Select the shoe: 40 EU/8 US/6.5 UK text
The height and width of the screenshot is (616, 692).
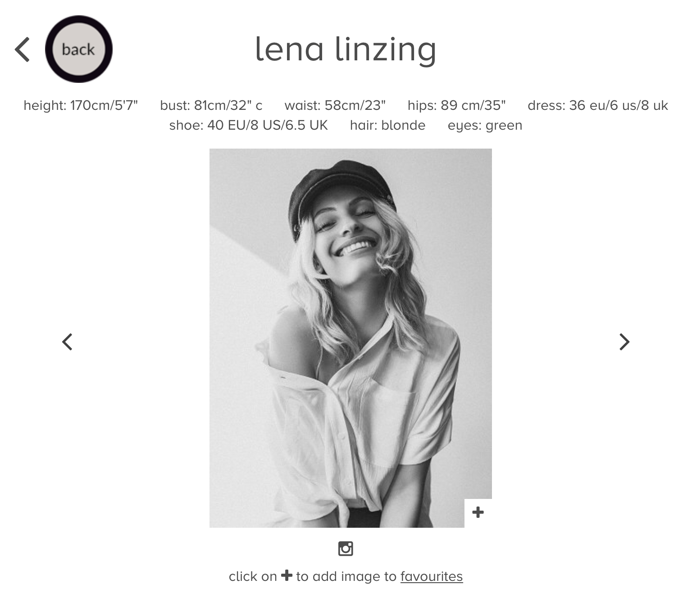[249, 125]
